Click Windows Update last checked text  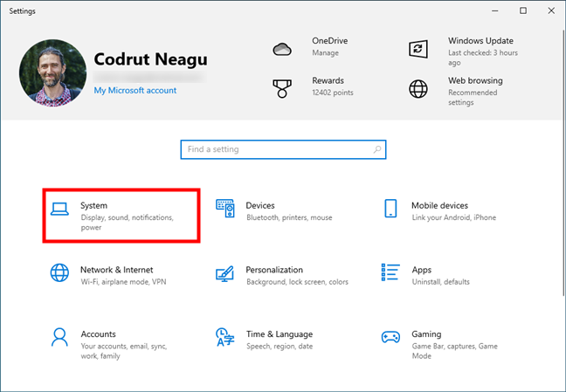pyautogui.click(x=483, y=58)
